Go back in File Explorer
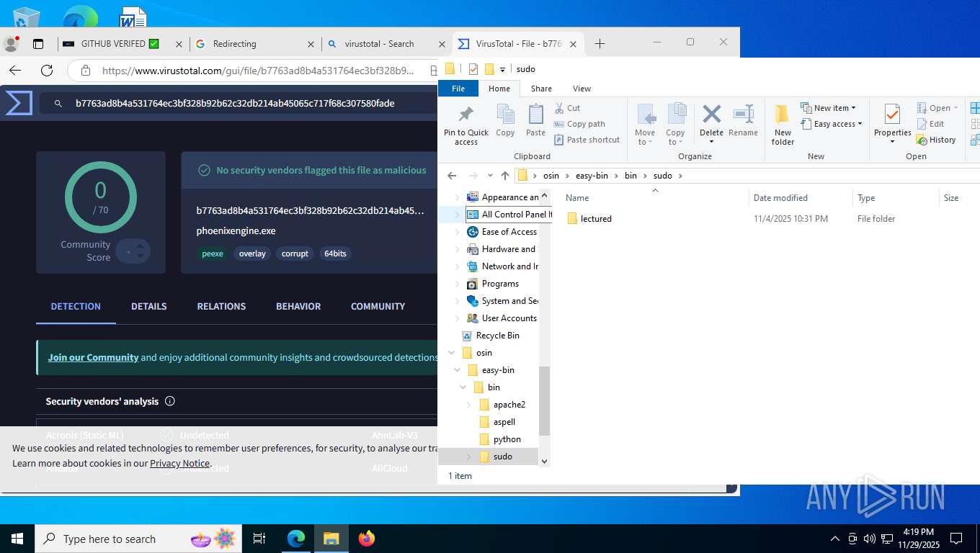Image resolution: width=980 pixels, height=553 pixels. [x=452, y=176]
